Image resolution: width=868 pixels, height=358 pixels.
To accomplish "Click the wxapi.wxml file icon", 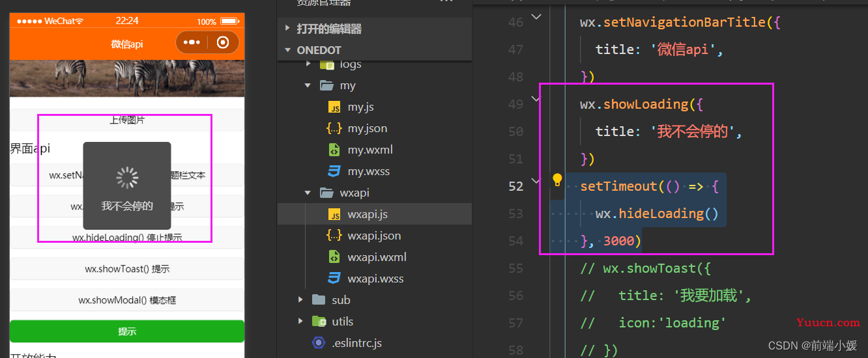I will 334,258.
